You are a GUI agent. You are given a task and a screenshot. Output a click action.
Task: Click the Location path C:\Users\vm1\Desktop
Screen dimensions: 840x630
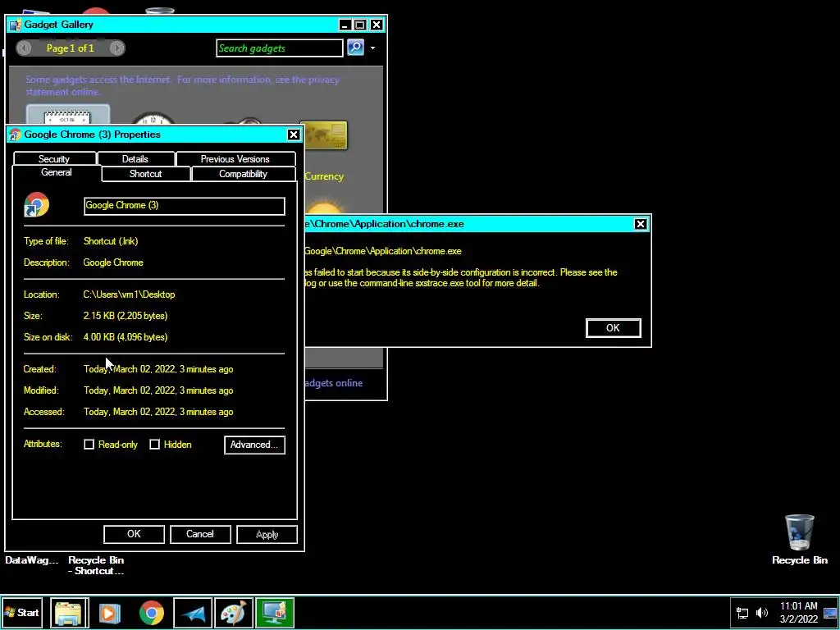(x=129, y=294)
